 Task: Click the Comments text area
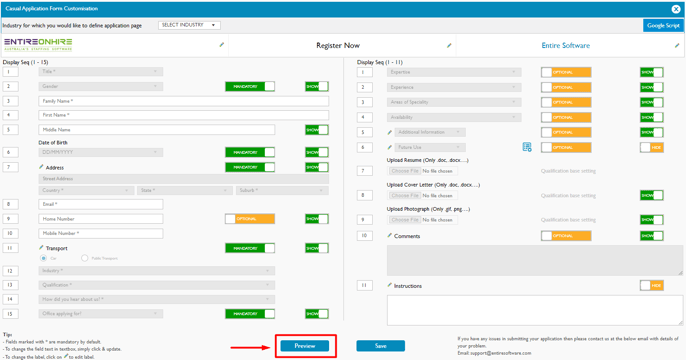click(x=535, y=260)
